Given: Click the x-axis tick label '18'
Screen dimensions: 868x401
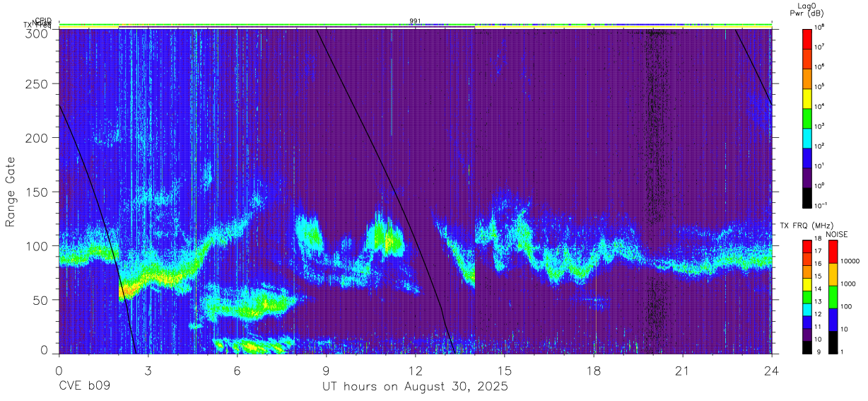Looking at the screenshot, I should [x=593, y=371].
